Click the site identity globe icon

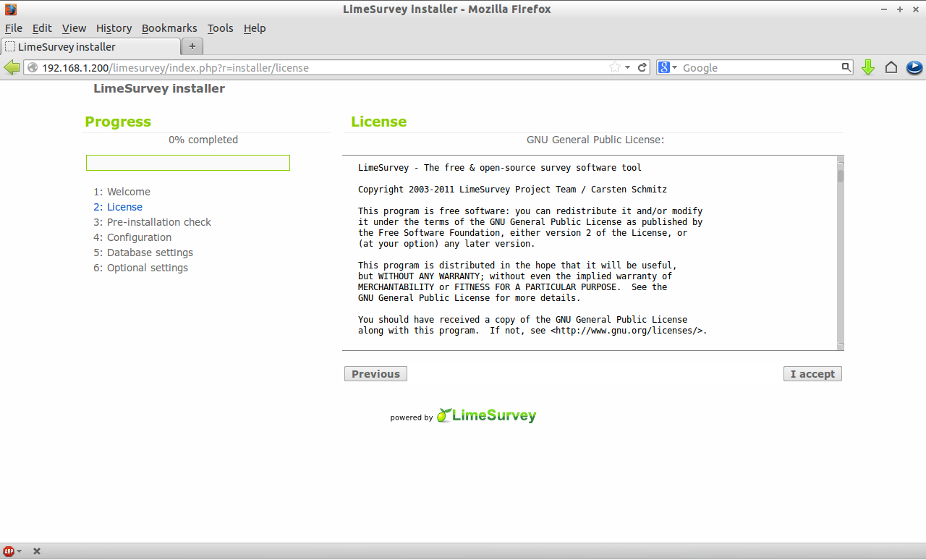pos(33,67)
